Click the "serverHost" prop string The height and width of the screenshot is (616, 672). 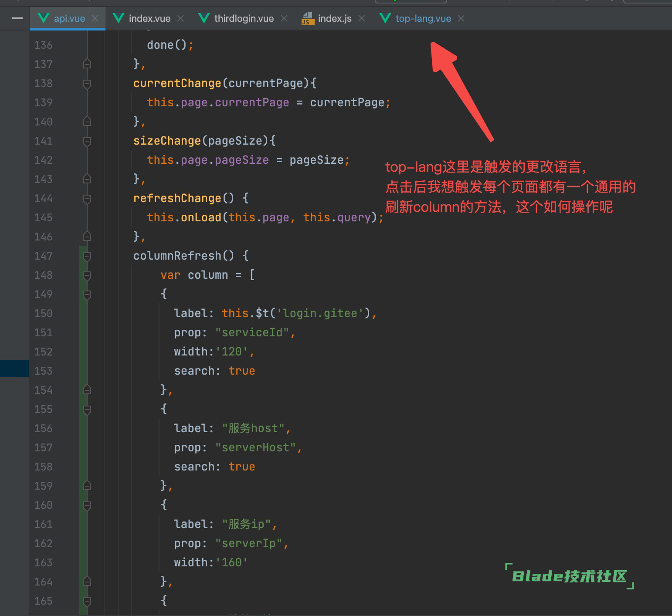pyautogui.click(x=256, y=447)
